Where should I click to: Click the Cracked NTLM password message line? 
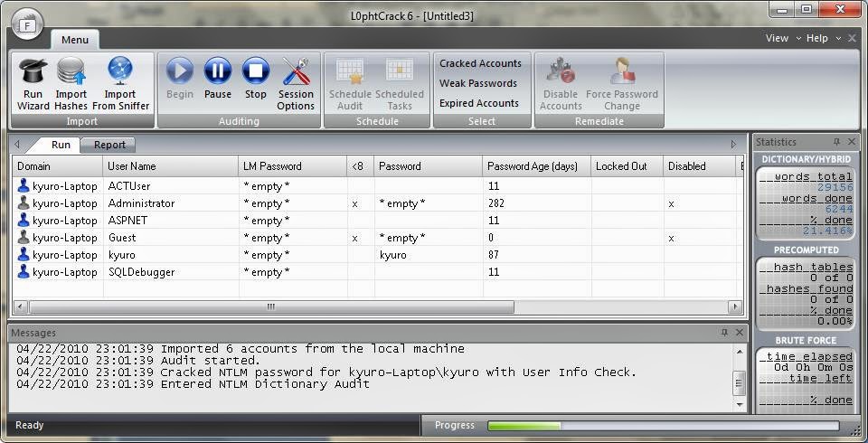(326, 372)
